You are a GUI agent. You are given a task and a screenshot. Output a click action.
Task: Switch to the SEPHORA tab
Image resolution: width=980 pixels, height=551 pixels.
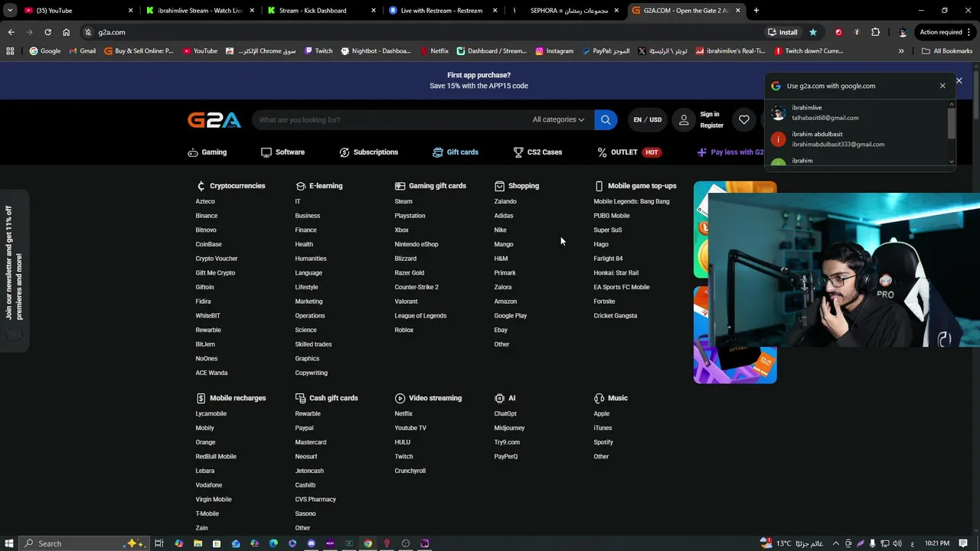(x=567, y=11)
